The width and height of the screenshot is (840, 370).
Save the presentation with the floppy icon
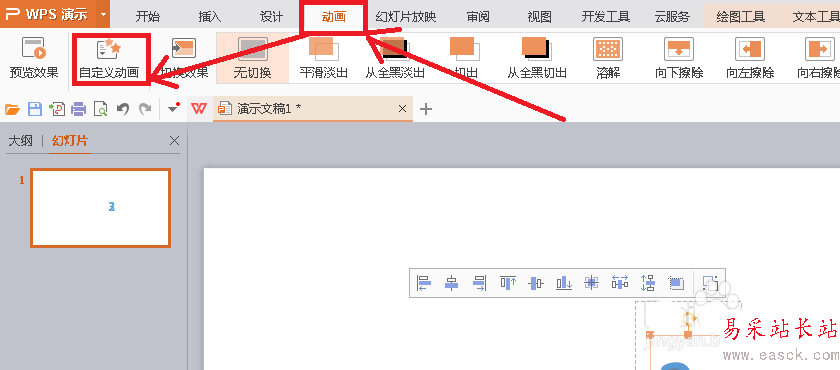point(34,109)
